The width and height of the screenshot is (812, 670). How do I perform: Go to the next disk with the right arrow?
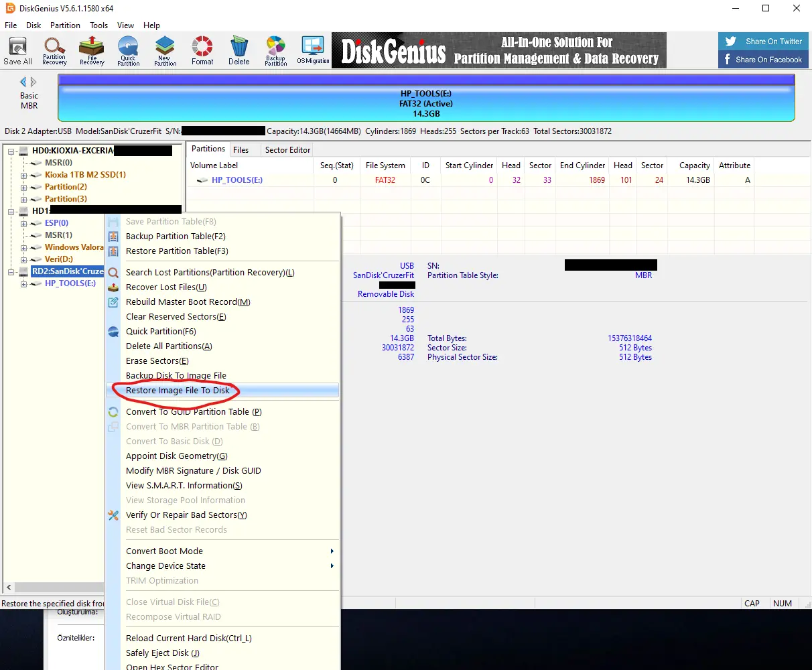point(33,82)
